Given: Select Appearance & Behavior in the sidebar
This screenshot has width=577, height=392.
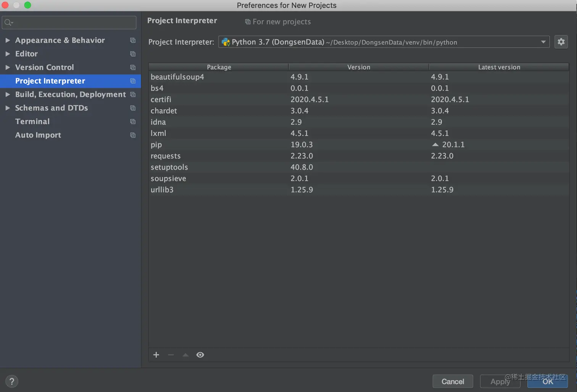Looking at the screenshot, I should tap(60, 40).
